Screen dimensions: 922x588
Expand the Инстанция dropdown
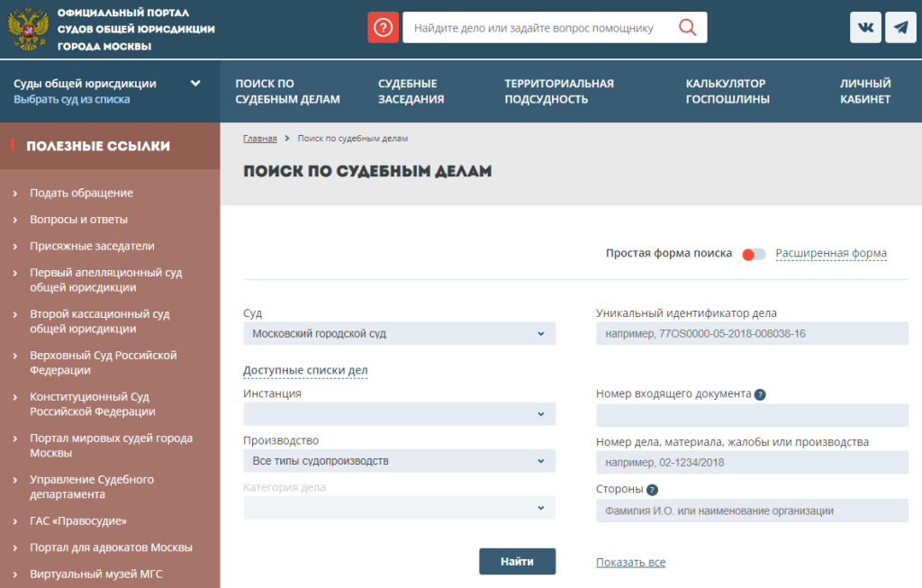[x=399, y=414]
